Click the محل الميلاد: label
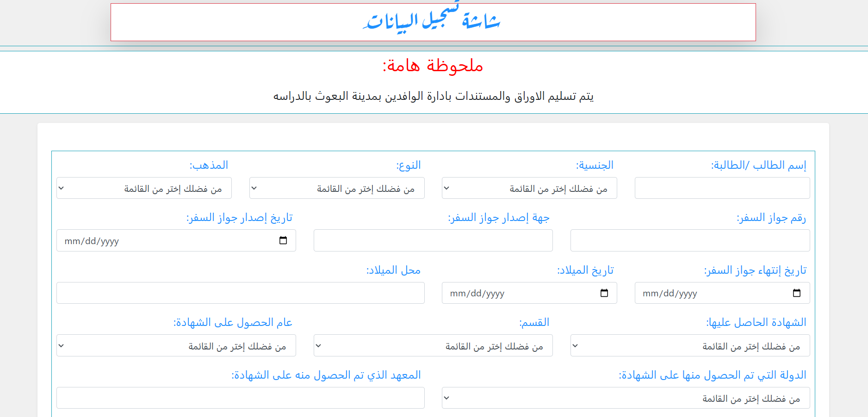The width and height of the screenshot is (868, 417). 393,270
